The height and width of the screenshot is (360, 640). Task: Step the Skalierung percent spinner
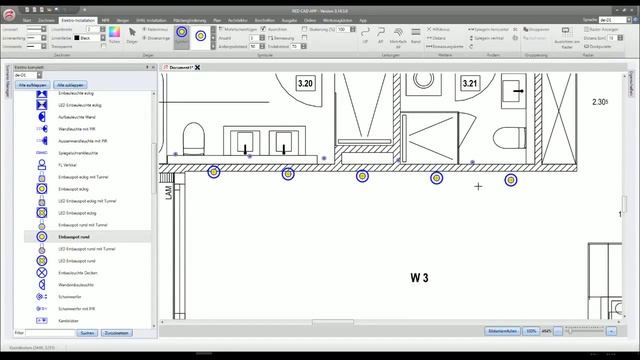click(353, 29)
